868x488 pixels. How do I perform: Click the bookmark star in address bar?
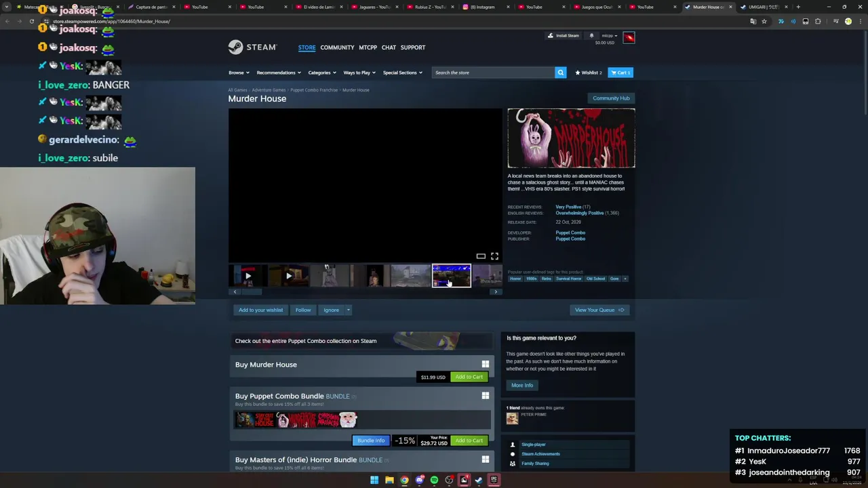pyautogui.click(x=764, y=21)
